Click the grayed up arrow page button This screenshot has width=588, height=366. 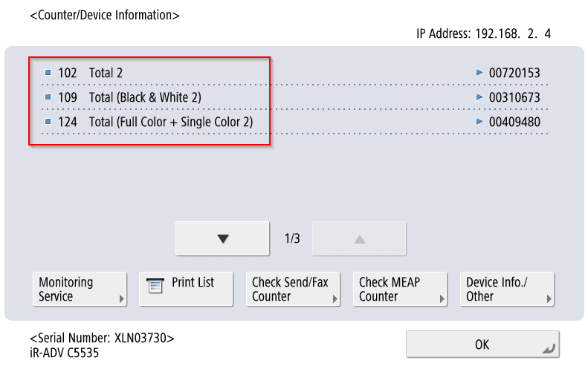359,239
